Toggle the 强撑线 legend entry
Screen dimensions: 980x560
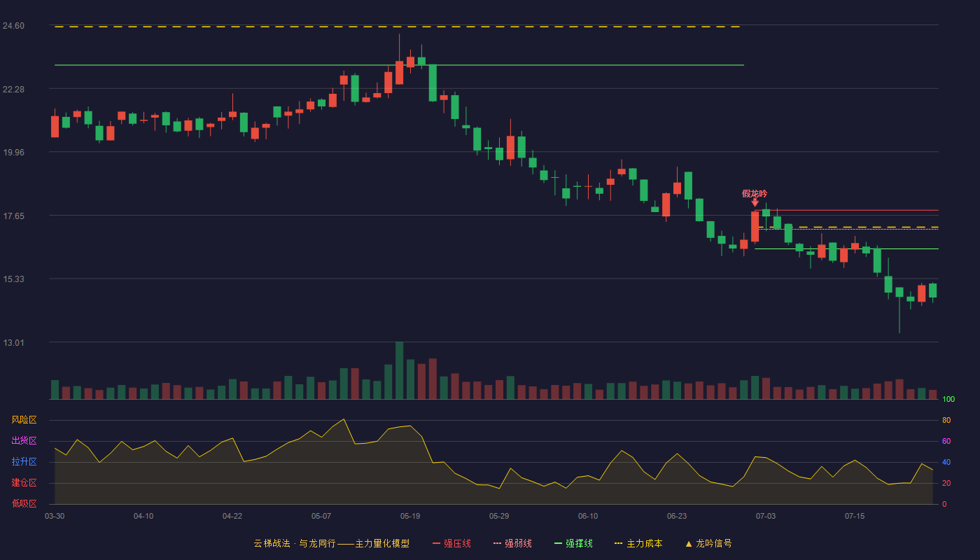pyautogui.click(x=573, y=543)
